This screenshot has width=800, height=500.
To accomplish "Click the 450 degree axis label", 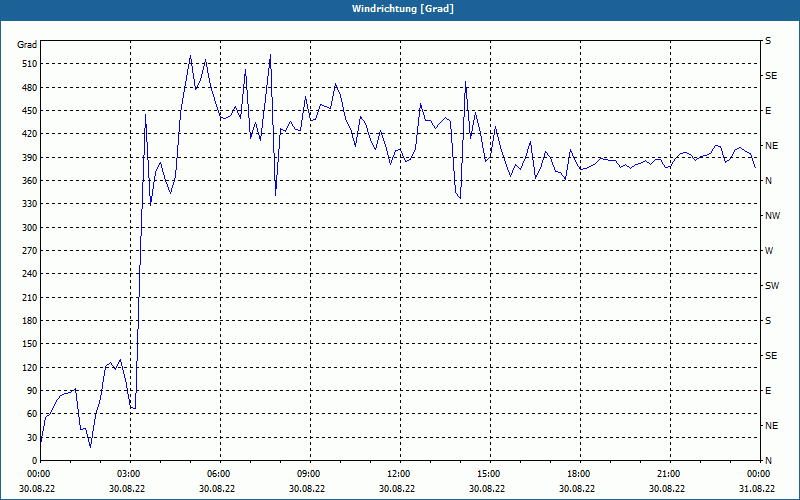I will pos(30,111).
